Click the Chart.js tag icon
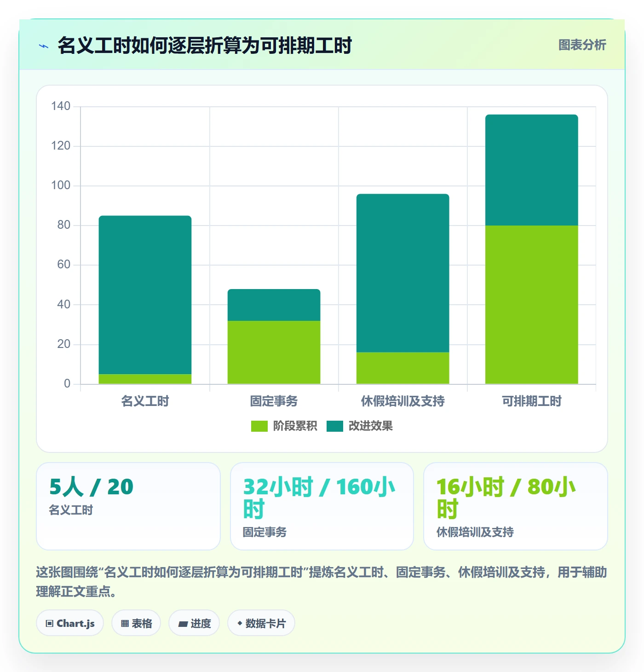The height and width of the screenshot is (672, 644). [50, 624]
